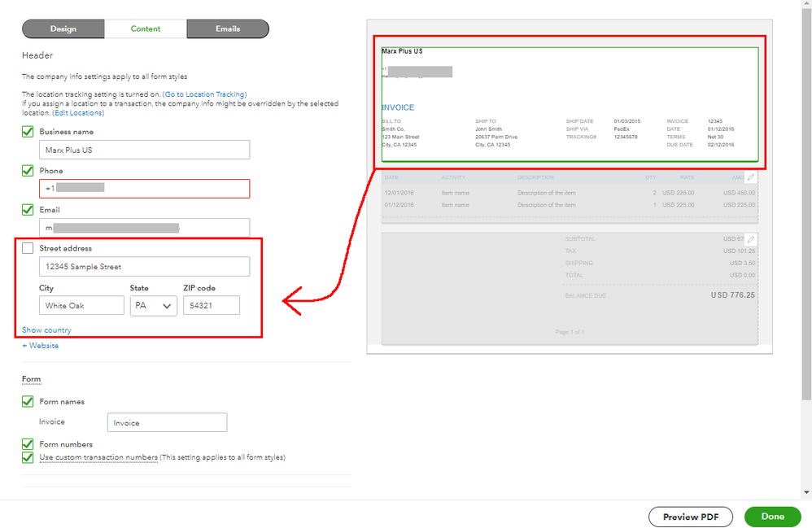Open the Edit Locations link
This screenshot has width=812, height=528.
(x=78, y=113)
